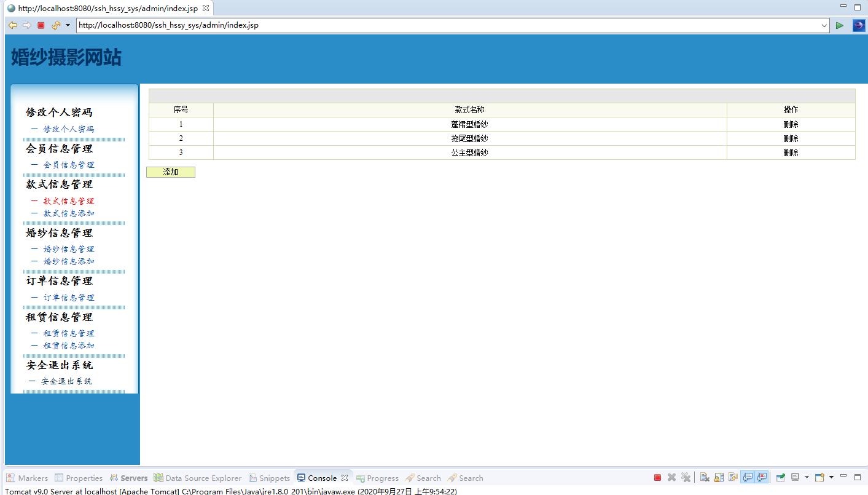Click the Tomcat v9.0 Server console description text
Viewport: 868px width, 495px height.
click(x=231, y=491)
